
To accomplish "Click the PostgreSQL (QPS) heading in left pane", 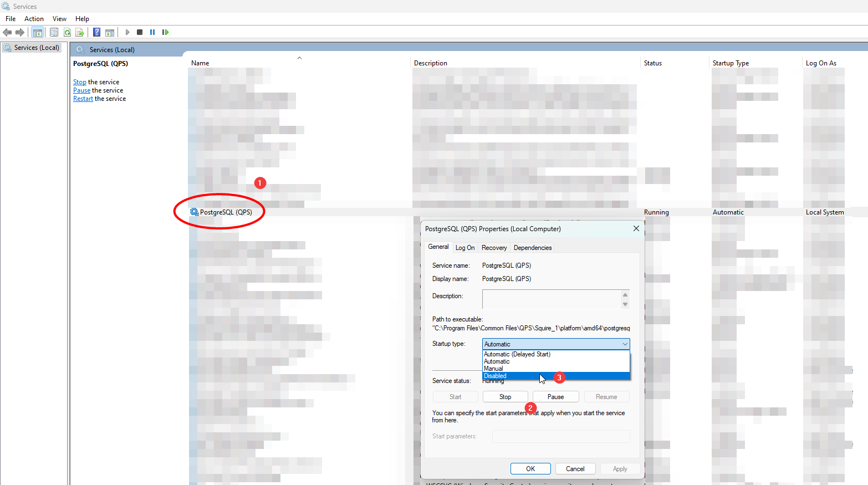I will click(100, 64).
